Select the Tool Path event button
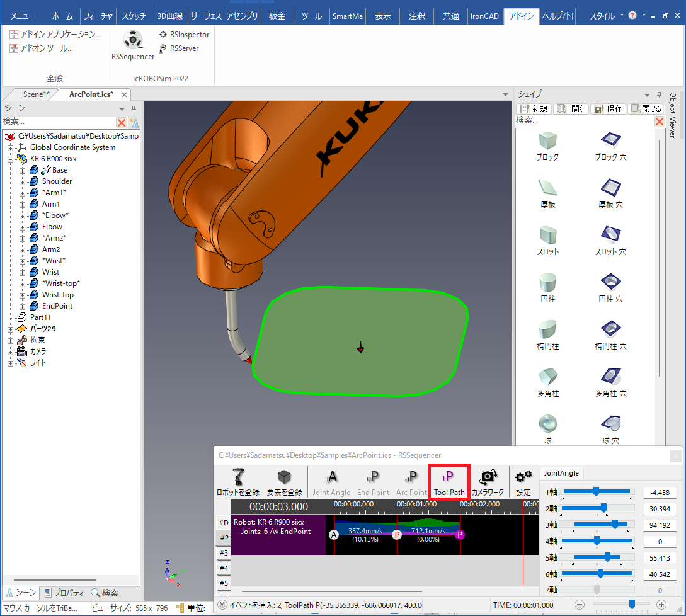Viewport: 686px width, 616px height. point(449,482)
